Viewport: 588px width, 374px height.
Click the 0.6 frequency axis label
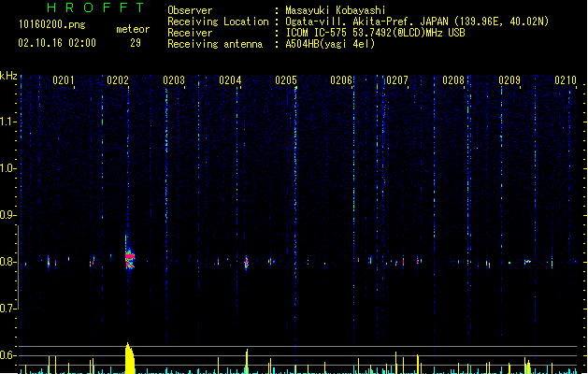(x=7, y=355)
